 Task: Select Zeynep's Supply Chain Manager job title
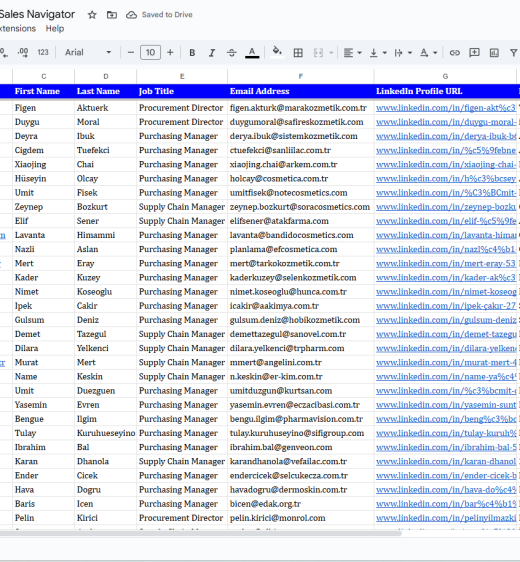(x=182, y=207)
